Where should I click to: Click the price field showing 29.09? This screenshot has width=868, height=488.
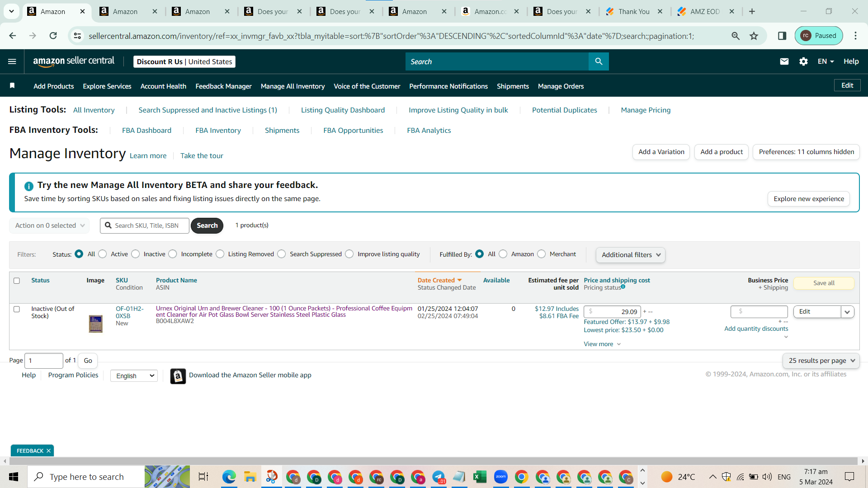[x=612, y=312]
